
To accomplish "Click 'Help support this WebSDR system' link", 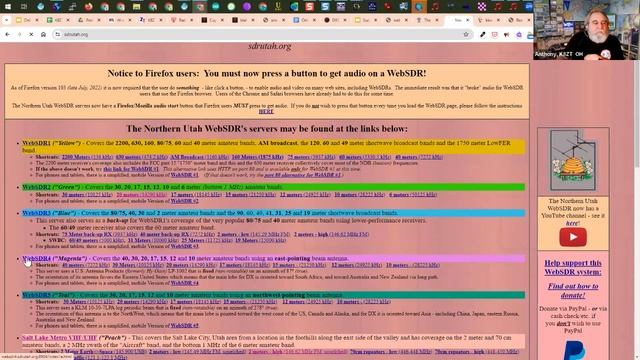I will 573,267.
